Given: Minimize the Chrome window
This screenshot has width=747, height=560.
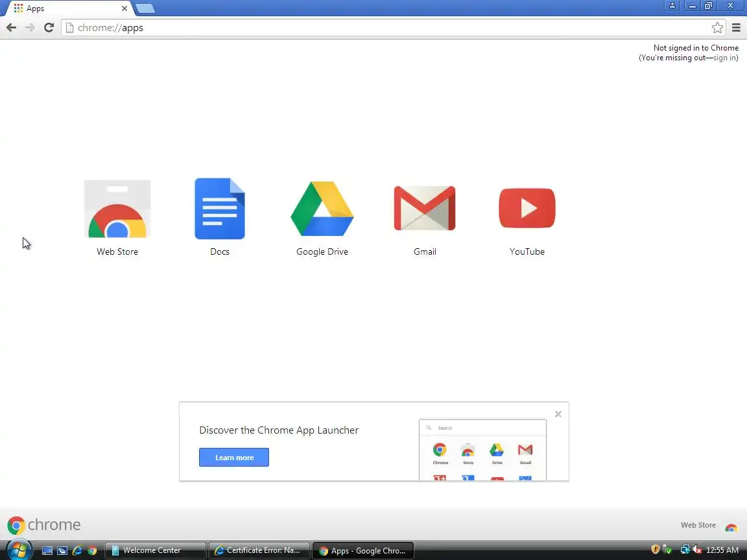Looking at the screenshot, I should tap(693, 5).
